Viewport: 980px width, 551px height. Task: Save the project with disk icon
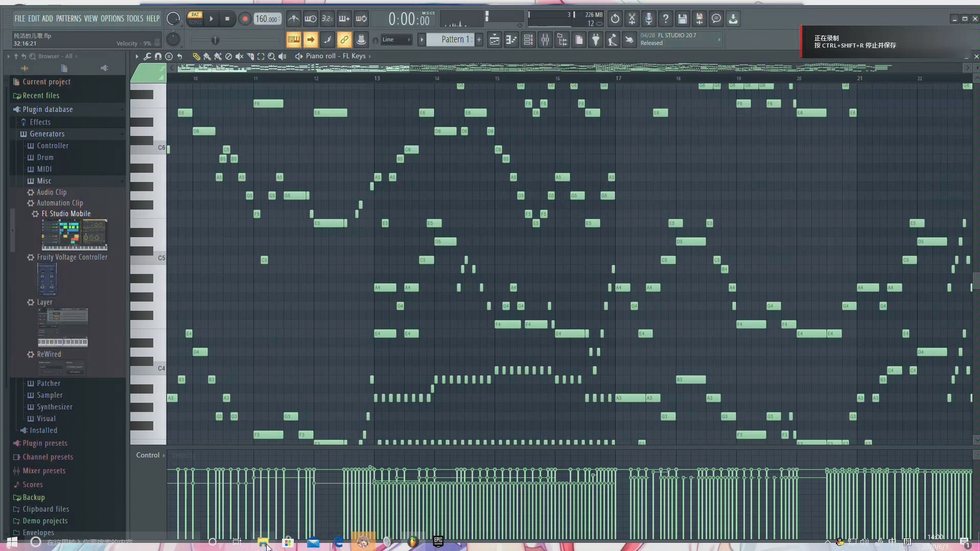683,19
